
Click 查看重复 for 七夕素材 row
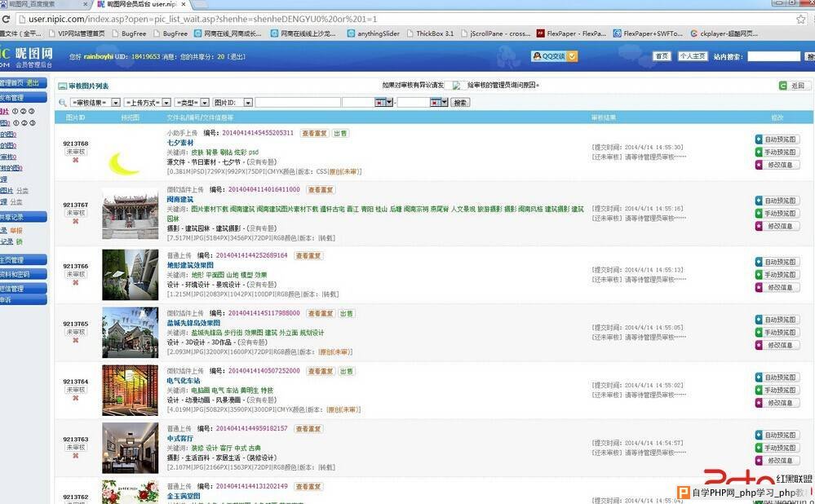[314, 133]
